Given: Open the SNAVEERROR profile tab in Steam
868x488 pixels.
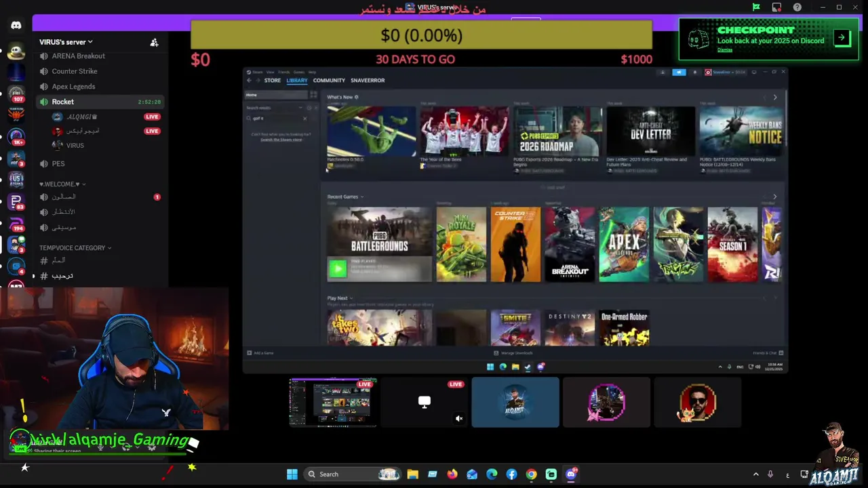Looking at the screenshot, I should point(368,81).
